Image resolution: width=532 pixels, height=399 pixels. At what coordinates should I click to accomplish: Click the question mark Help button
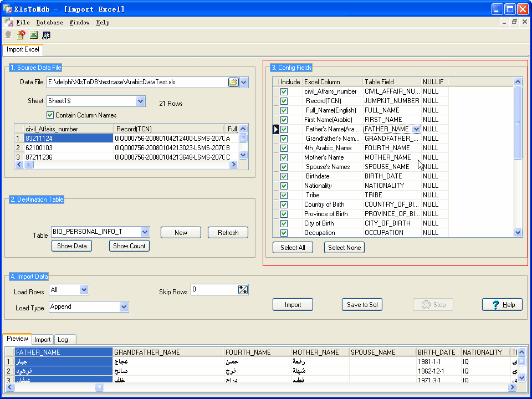tap(502, 305)
